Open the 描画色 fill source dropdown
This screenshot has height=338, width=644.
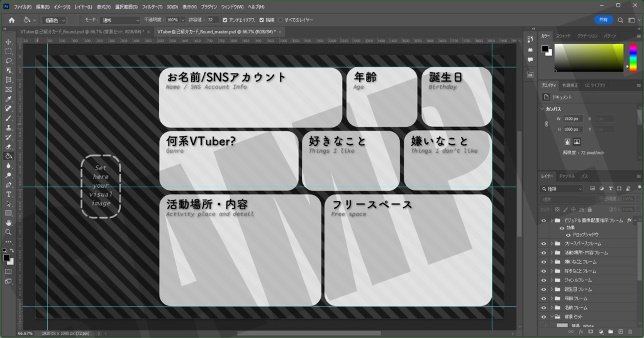(x=54, y=20)
